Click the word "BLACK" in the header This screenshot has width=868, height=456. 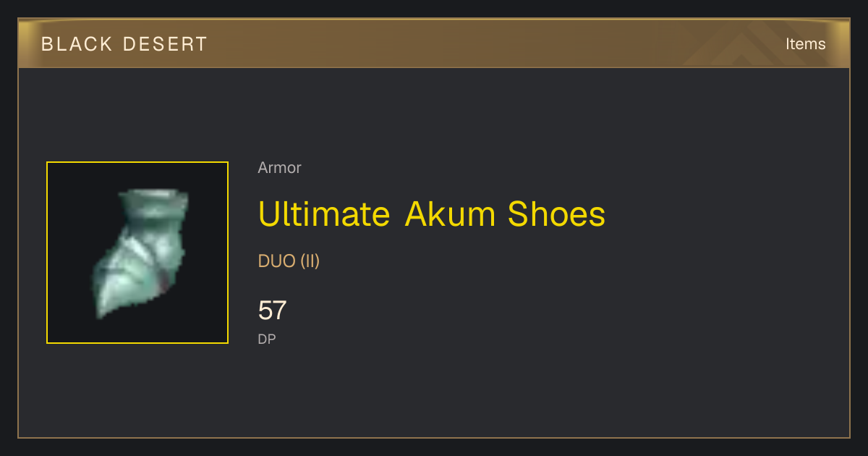[75, 44]
